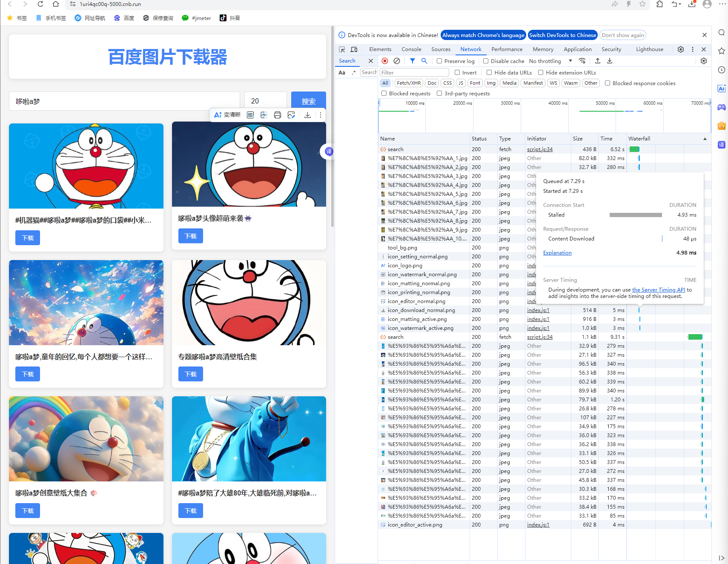Viewport: 728px width, 564px height.
Task: Open the Performance tab
Action: click(x=507, y=49)
